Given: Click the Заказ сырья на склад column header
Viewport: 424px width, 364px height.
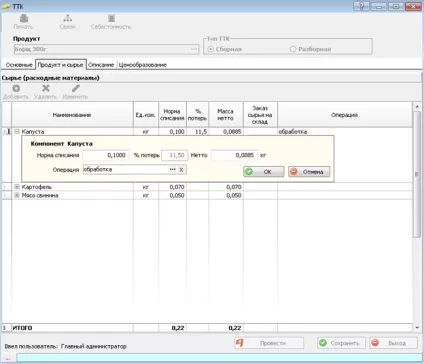Looking at the screenshot, I should pos(260,115).
